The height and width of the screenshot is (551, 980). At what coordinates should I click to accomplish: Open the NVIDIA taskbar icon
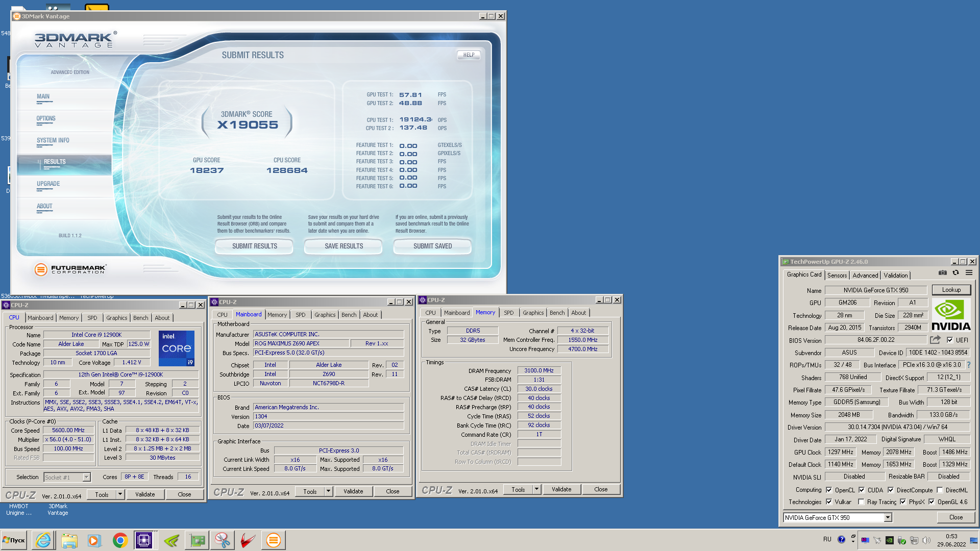[x=171, y=540]
